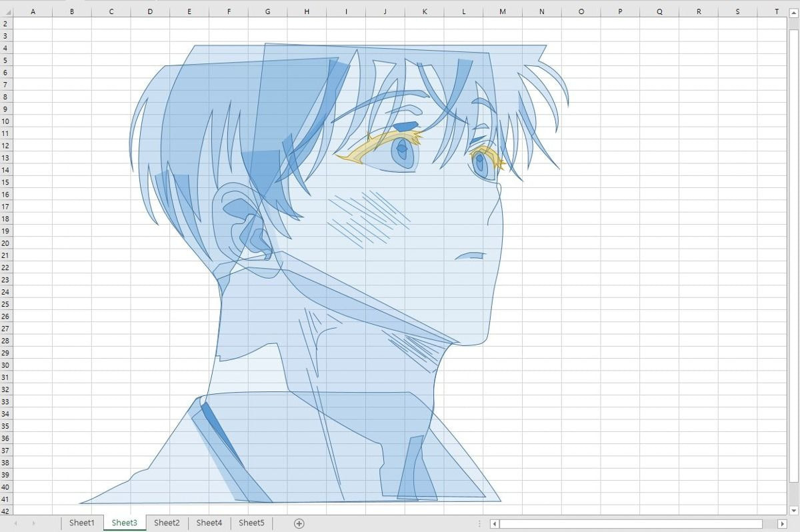The height and width of the screenshot is (532, 800).
Task: Select column C header
Action: 111,11
